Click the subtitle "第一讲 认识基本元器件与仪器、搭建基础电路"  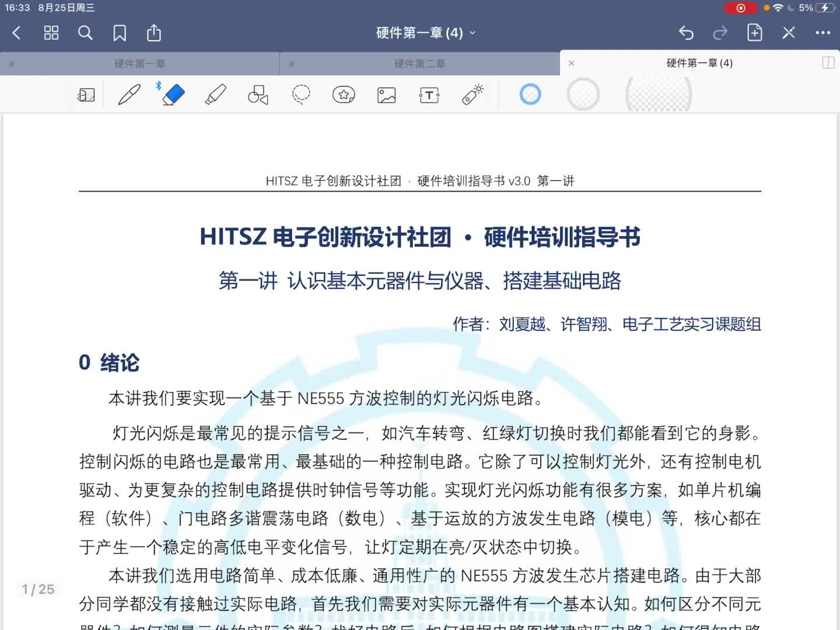coord(420,281)
